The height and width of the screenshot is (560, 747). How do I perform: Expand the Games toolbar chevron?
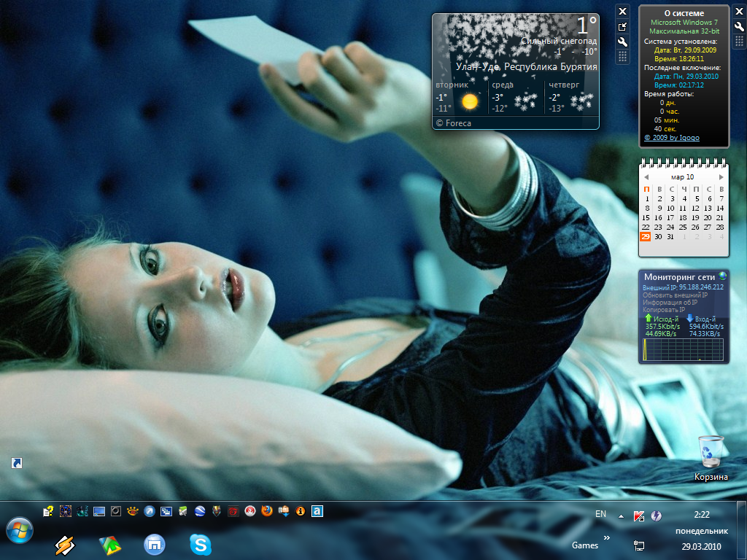point(606,537)
